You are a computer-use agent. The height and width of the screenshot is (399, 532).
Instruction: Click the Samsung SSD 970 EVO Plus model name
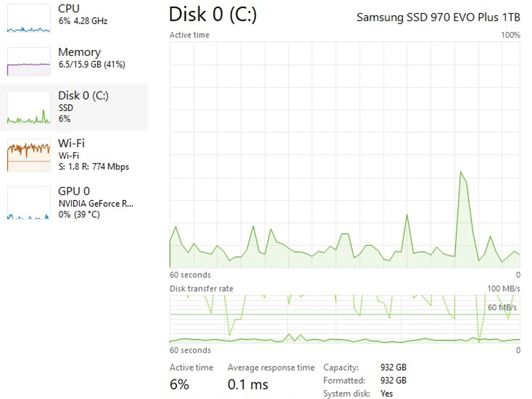click(x=438, y=17)
